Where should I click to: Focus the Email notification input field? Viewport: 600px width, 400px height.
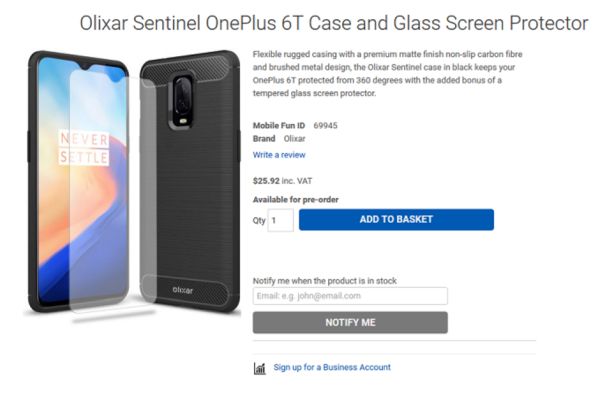point(350,296)
